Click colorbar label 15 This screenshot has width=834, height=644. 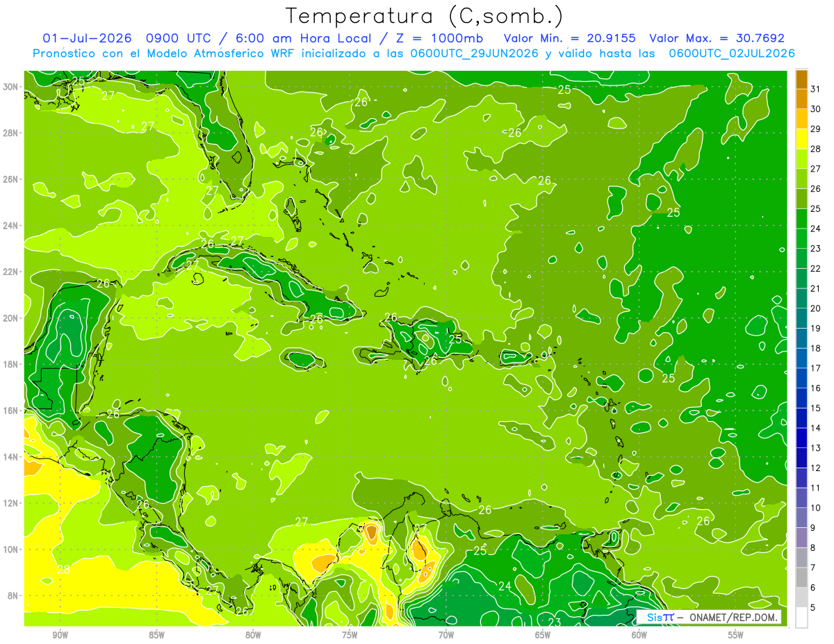coord(816,408)
